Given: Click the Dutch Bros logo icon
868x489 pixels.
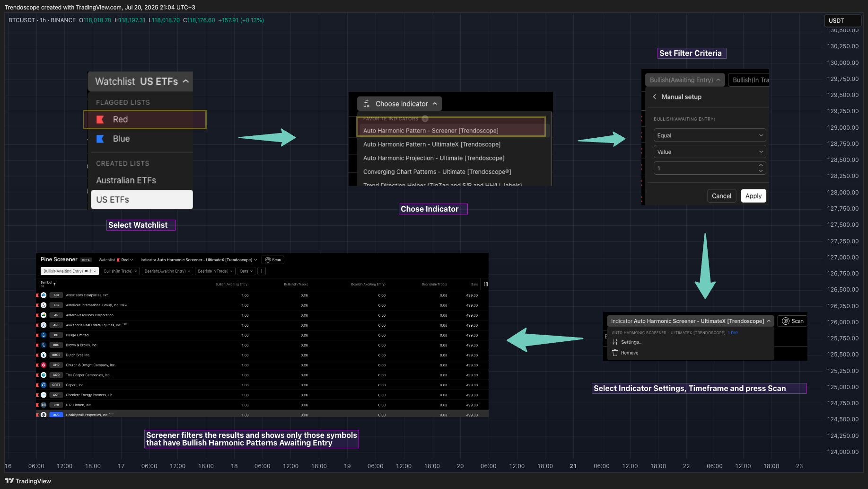Looking at the screenshot, I should 44,355.
